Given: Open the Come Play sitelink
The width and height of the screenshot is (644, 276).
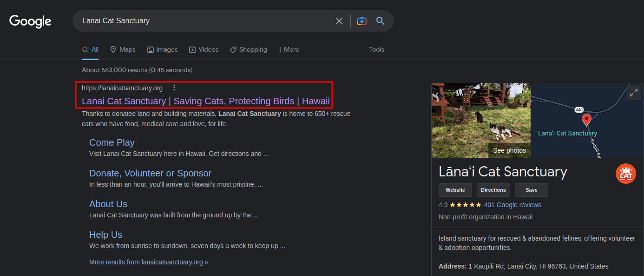Looking at the screenshot, I should click(x=112, y=142).
